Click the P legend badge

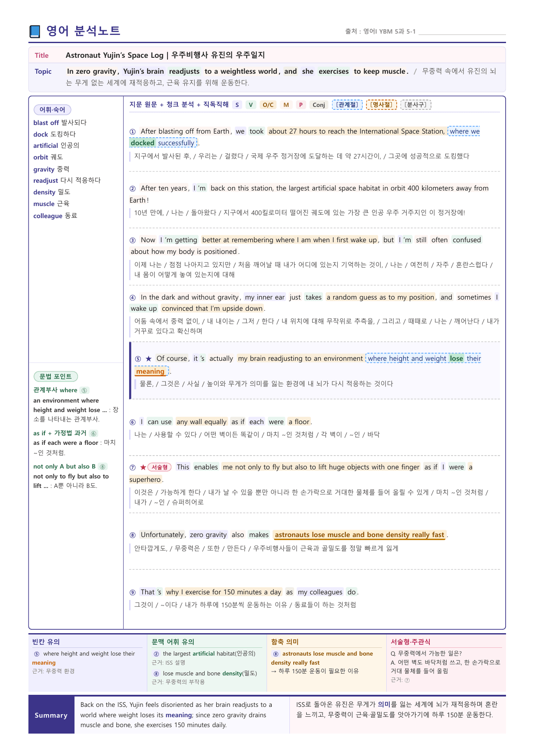(x=301, y=105)
